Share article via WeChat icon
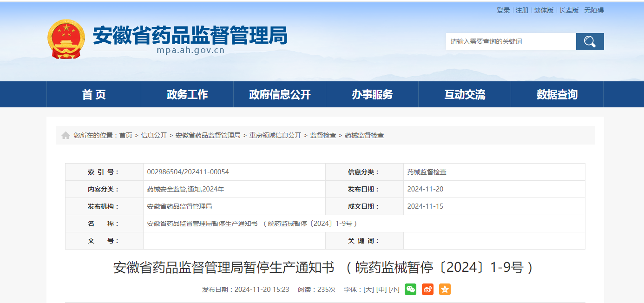This screenshot has height=303, width=644. tap(410, 290)
